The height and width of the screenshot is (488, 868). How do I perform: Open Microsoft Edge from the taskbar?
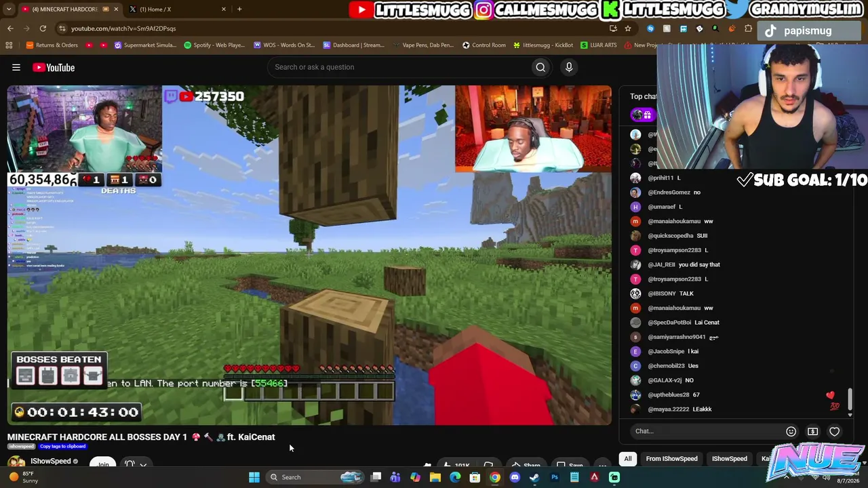pyautogui.click(x=455, y=477)
